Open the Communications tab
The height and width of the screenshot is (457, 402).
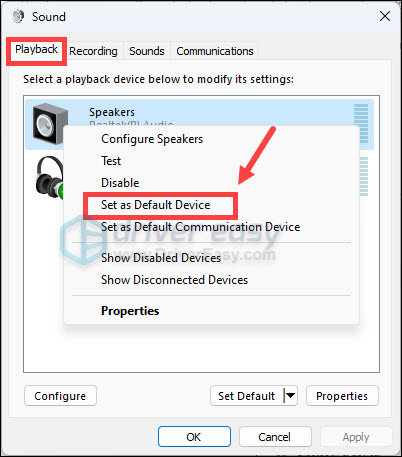coord(215,51)
